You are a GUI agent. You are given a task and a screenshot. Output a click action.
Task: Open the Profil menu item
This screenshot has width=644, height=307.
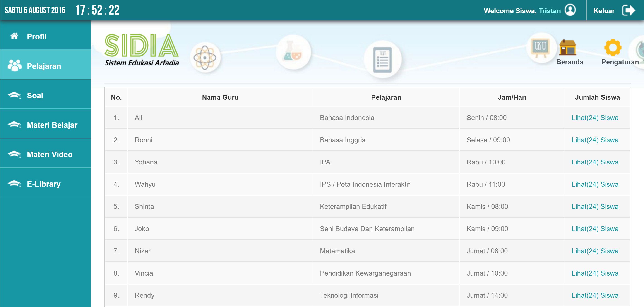click(x=45, y=36)
